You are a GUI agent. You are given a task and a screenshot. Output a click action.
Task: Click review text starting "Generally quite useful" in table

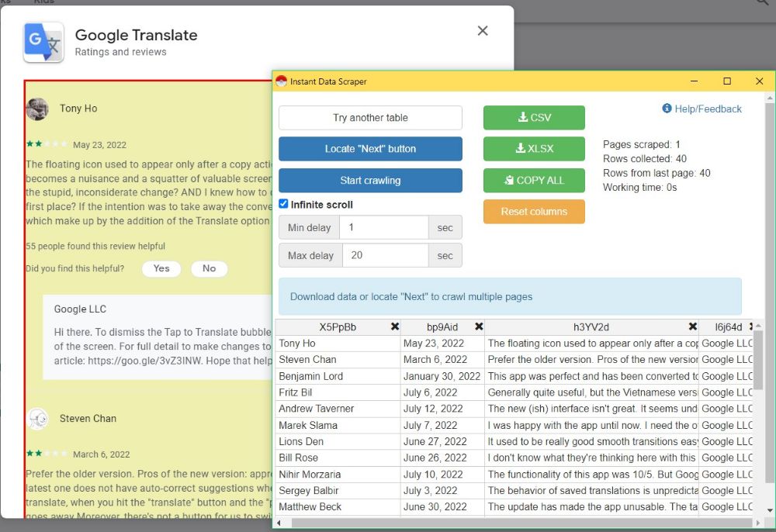coord(591,392)
